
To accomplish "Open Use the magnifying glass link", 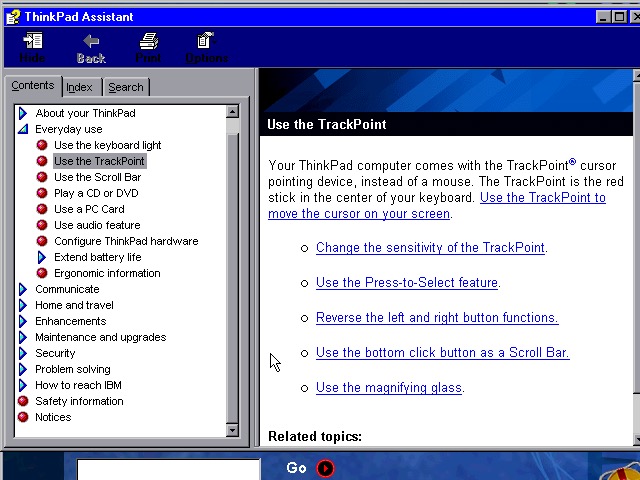I will (389, 388).
